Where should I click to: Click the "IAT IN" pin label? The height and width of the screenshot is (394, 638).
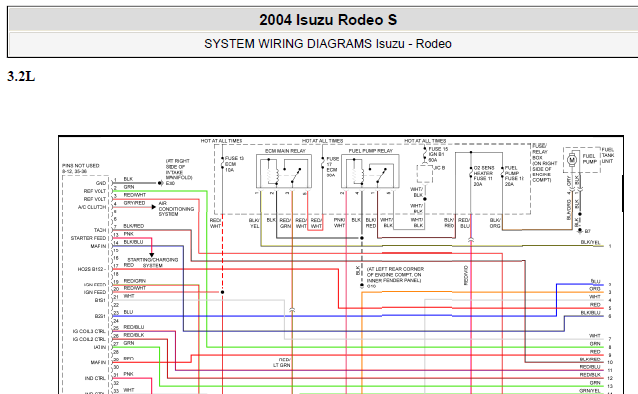100,347
